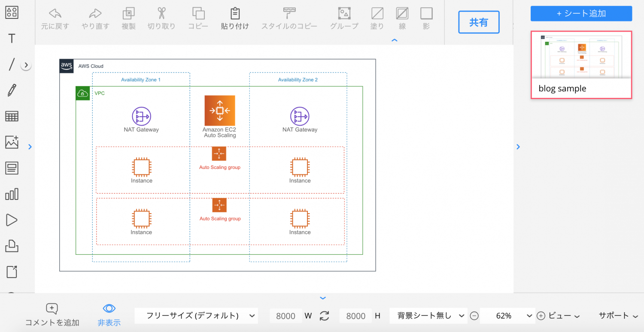
Task: Open the フリーサイズ canvas size dropdown
Action: click(196, 316)
